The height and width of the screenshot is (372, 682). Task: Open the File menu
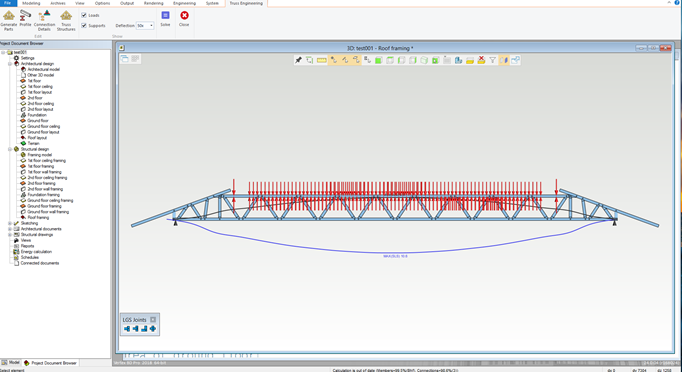[8, 3]
